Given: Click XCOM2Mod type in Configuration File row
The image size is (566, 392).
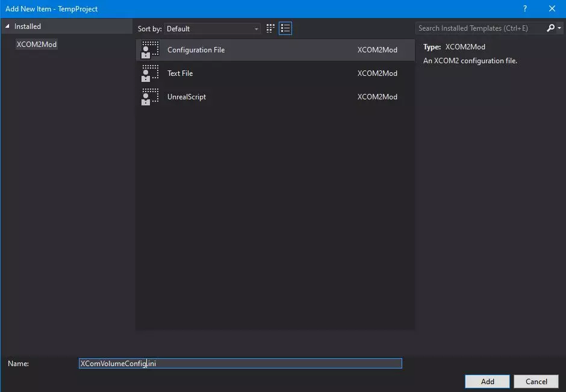Looking at the screenshot, I should (x=377, y=50).
